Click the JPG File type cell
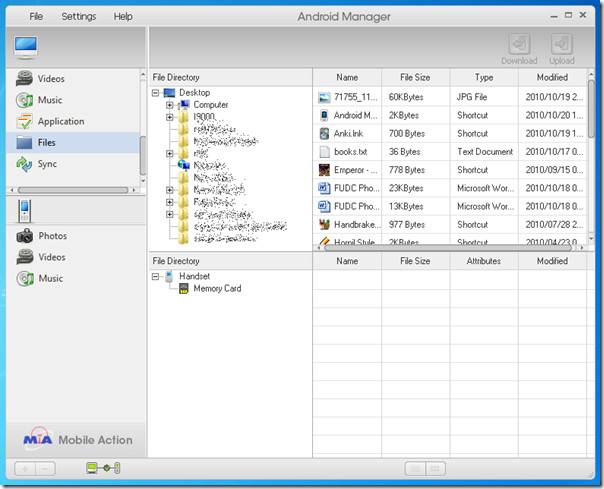The height and width of the screenshot is (489, 604). point(472,97)
